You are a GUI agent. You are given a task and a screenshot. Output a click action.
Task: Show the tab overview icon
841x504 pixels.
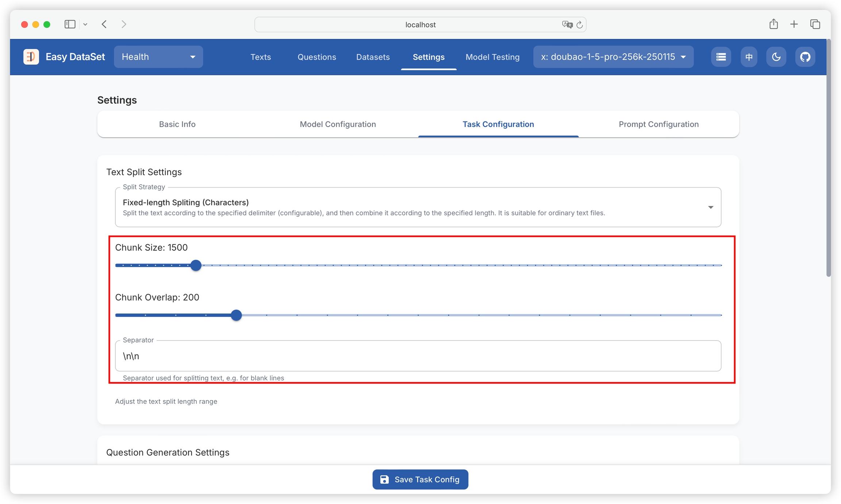point(815,24)
